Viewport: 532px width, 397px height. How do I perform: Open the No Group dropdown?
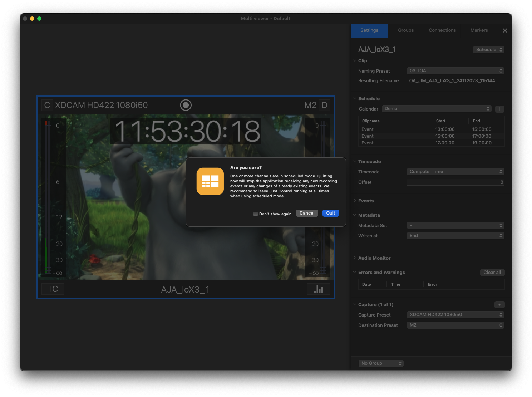click(x=381, y=363)
